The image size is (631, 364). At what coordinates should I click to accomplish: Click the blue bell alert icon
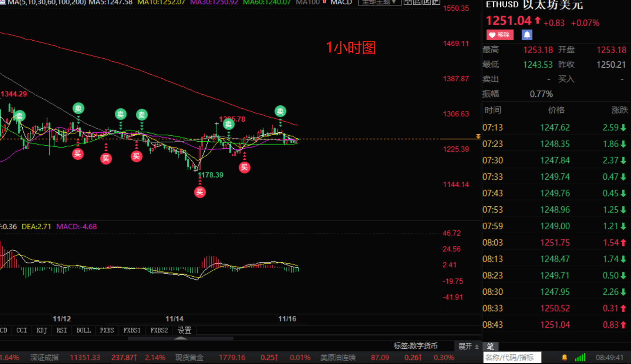(x=527, y=35)
